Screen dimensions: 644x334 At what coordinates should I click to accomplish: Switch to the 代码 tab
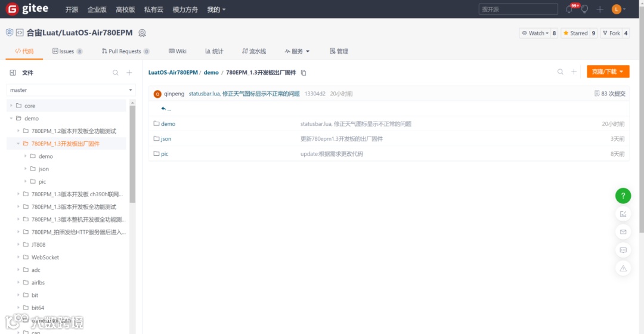point(24,51)
